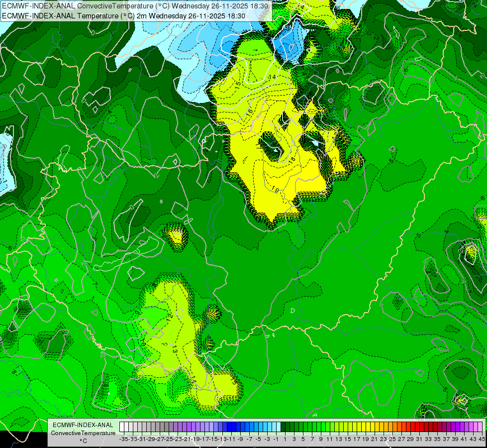Select the dark green swatch above legend value 1
Viewport: 487px width, 448px height.
(x=283, y=427)
